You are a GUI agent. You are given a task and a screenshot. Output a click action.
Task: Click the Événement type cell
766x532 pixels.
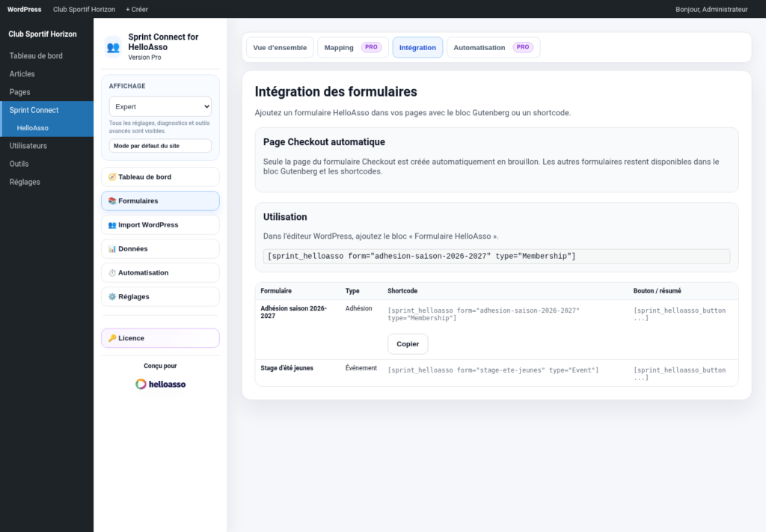(361, 368)
